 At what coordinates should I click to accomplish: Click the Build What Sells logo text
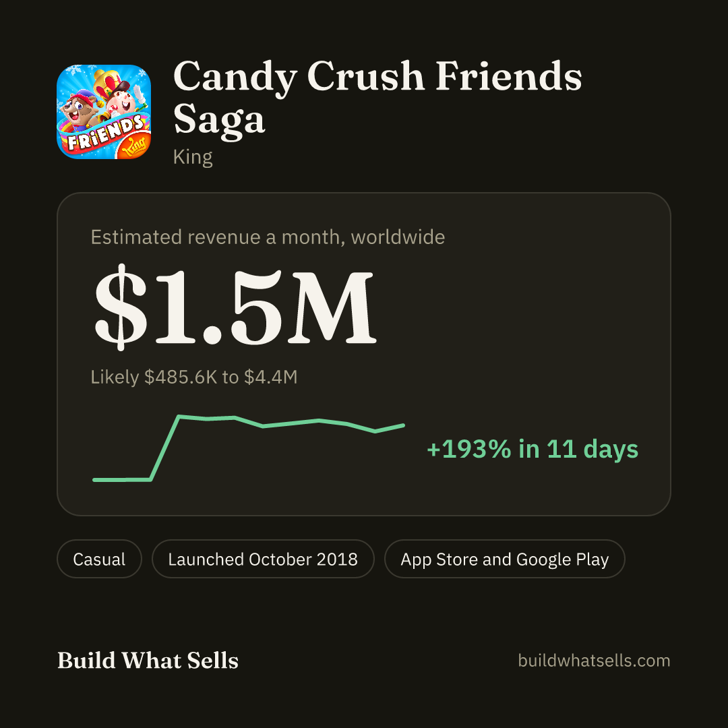click(148, 660)
